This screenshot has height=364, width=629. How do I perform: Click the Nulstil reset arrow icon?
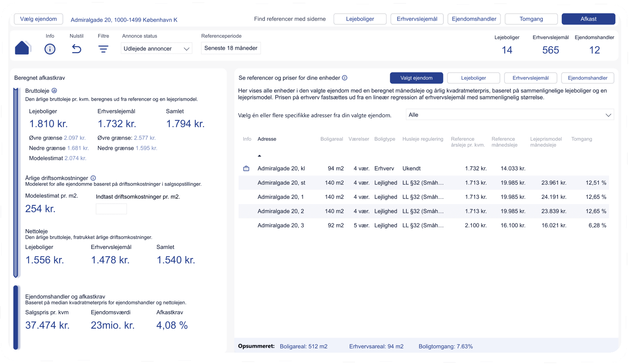(x=76, y=49)
